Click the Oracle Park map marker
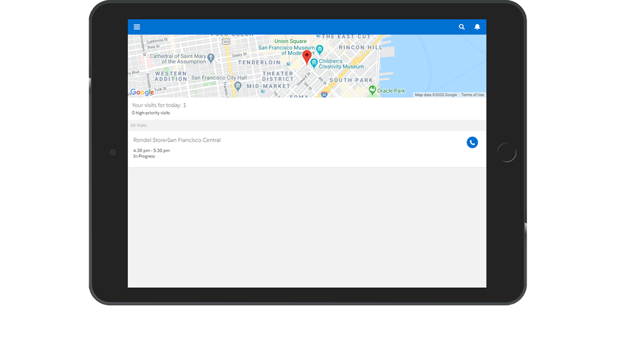The image size is (631, 364). [x=372, y=91]
